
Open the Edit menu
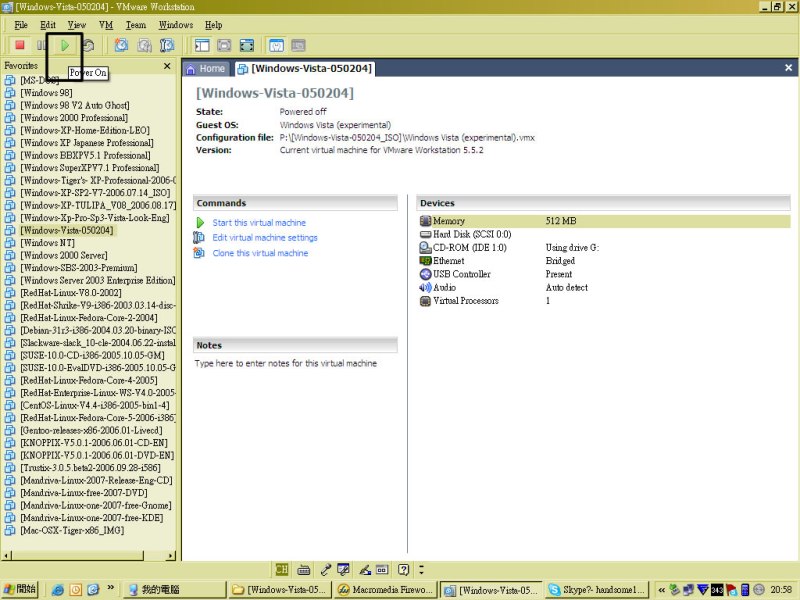[x=48, y=24]
